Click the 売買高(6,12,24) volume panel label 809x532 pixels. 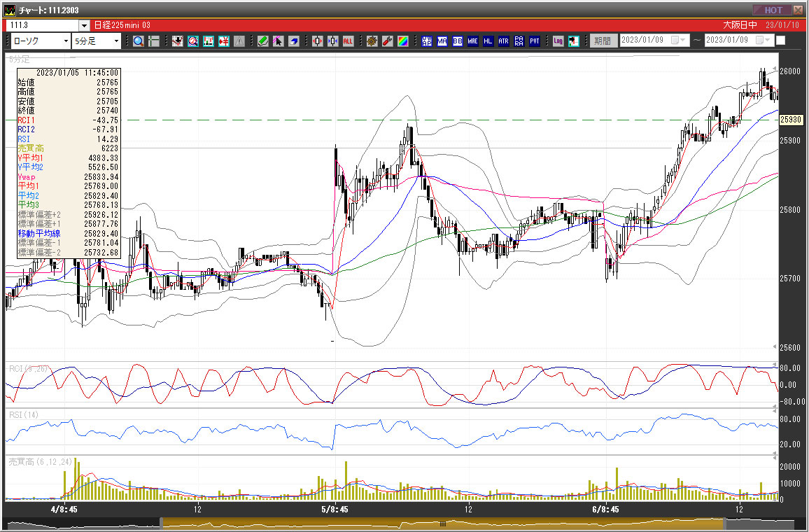coord(41,462)
